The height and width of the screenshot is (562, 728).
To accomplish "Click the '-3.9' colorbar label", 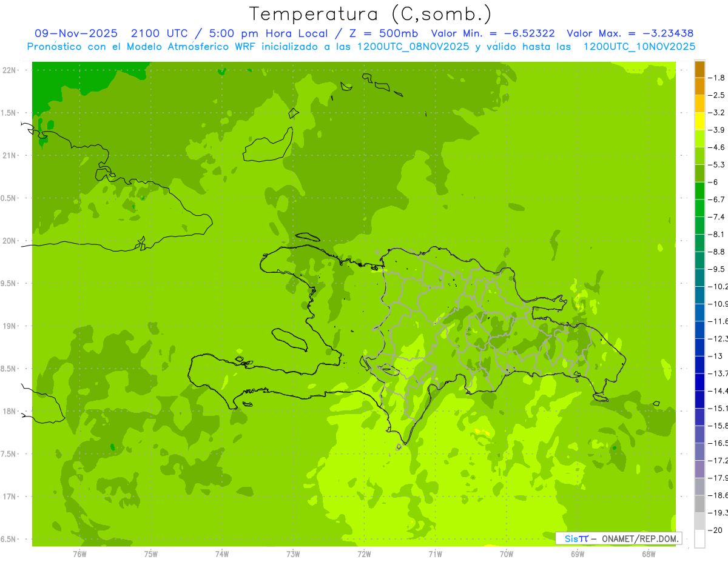I will click(x=716, y=130).
